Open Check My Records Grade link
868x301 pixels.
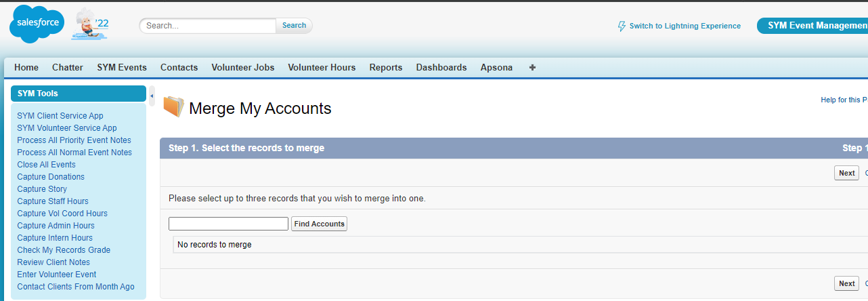point(64,250)
